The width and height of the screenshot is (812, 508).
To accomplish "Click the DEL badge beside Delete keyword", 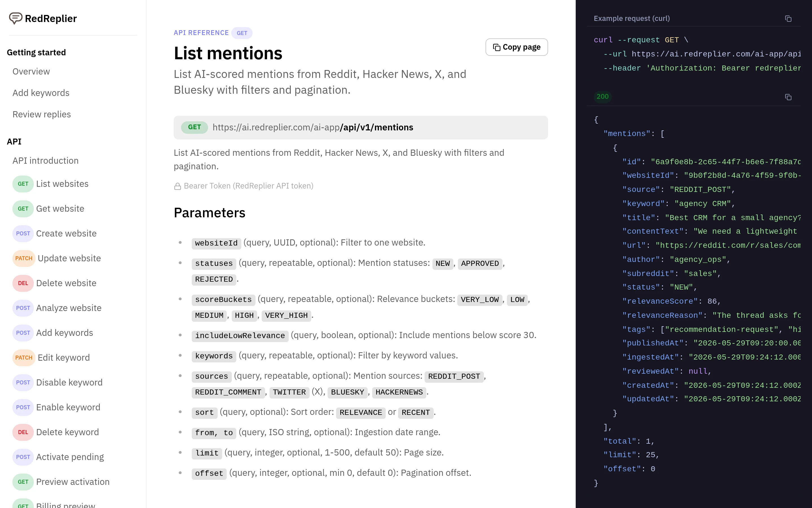I will [x=23, y=432].
